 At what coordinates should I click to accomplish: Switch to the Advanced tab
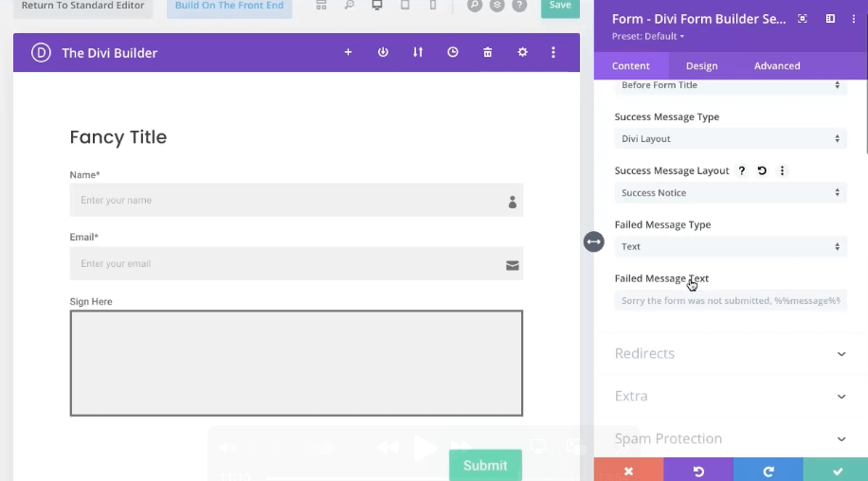pyautogui.click(x=777, y=65)
